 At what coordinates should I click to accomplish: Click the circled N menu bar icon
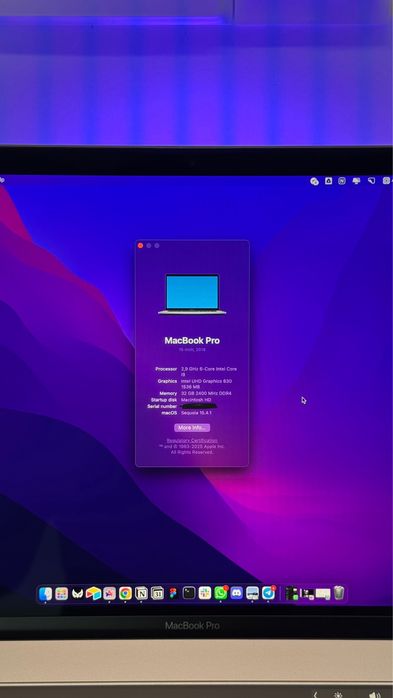(342, 181)
